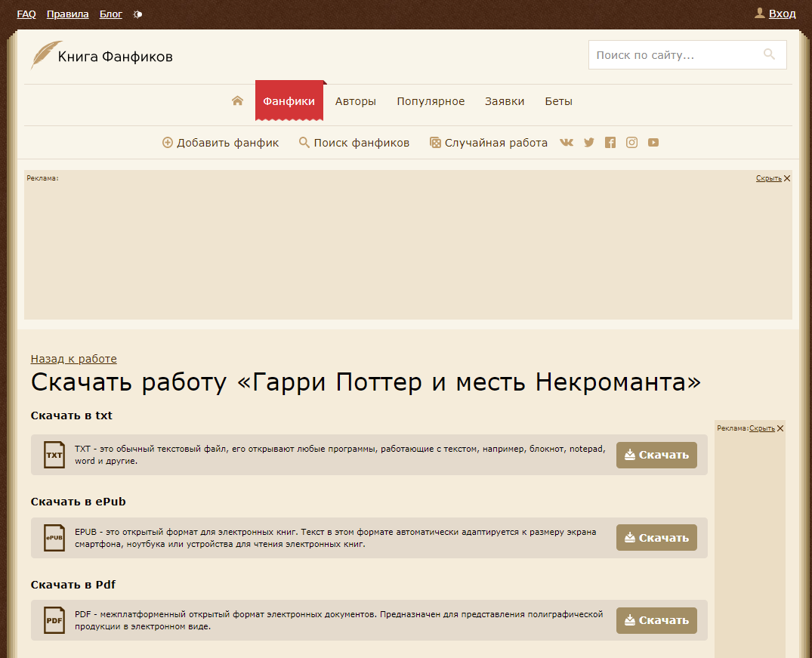Click the plus icon beside Добавить фанфик

pyautogui.click(x=167, y=143)
